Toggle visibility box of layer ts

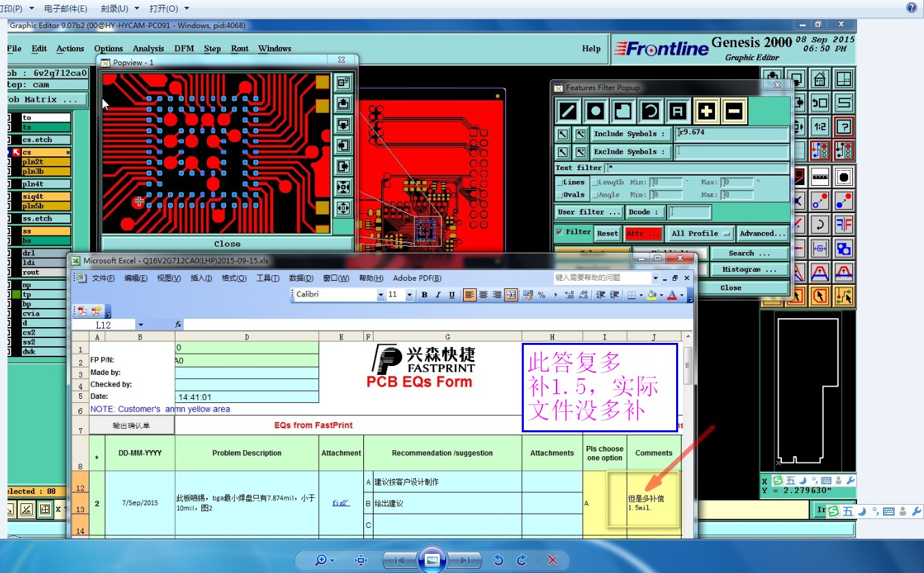[x=10, y=127]
